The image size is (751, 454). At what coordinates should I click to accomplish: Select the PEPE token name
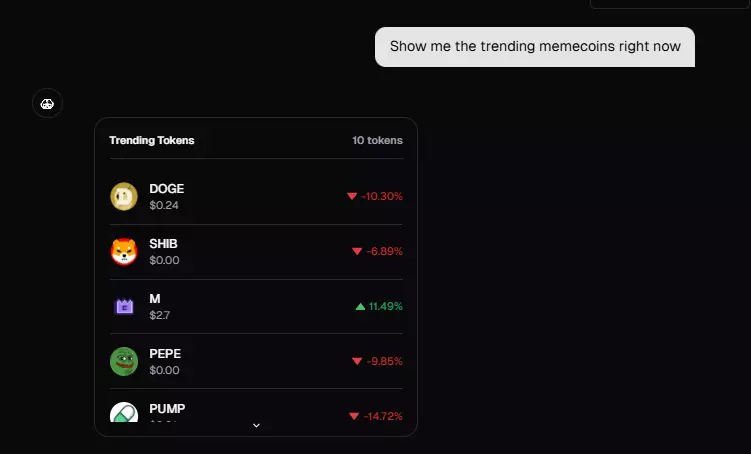pyautogui.click(x=165, y=353)
